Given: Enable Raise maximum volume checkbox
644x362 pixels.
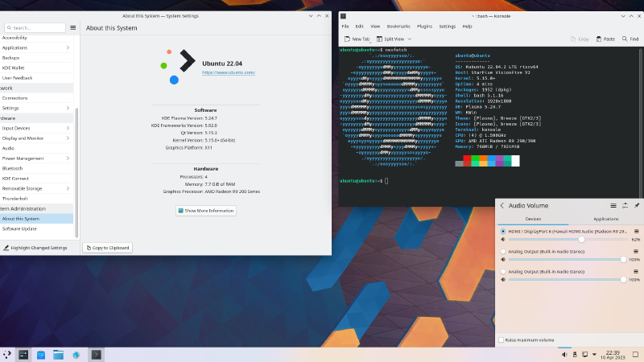Looking at the screenshot, I should point(501,340).
